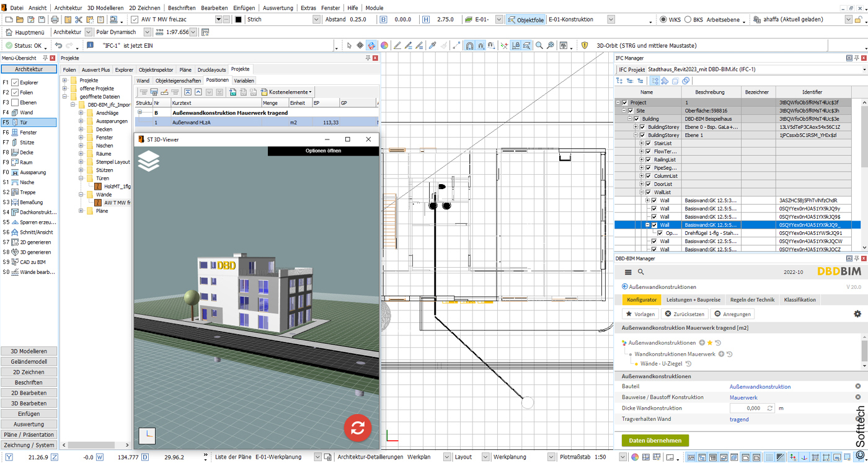Viewport: 868px width, 463px height.
Task: Activate the magnifier zoom tool in the toolbar
Action: coord(539,45)
